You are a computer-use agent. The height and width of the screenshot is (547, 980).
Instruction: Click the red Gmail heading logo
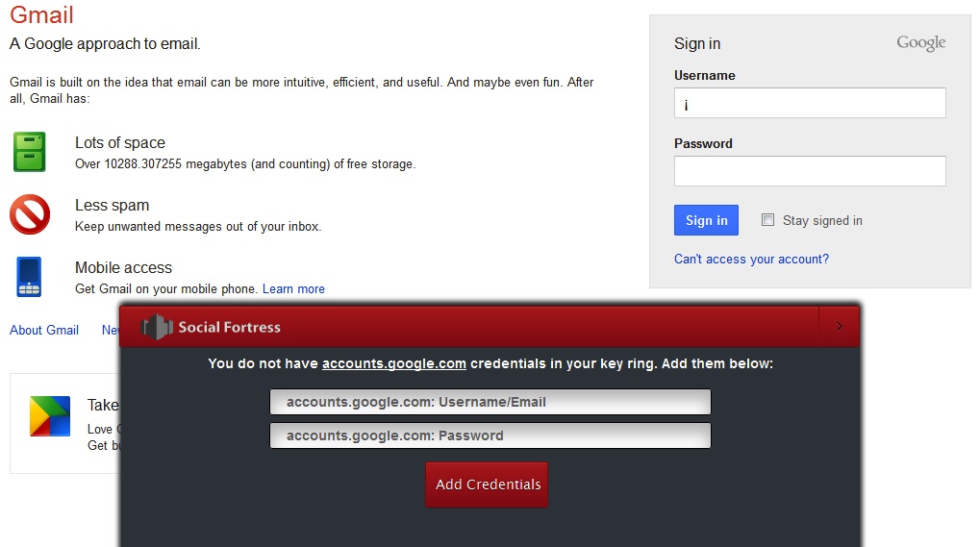pyautogui.click(x=41, y=15)
